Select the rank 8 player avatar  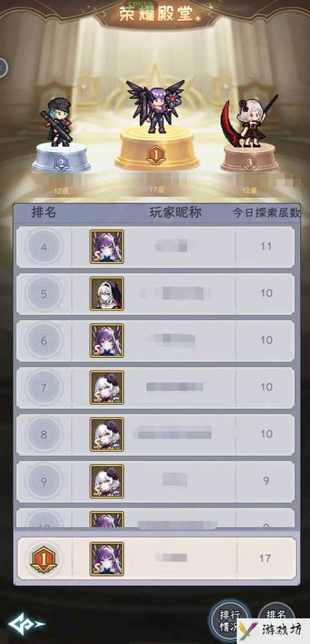107,434
